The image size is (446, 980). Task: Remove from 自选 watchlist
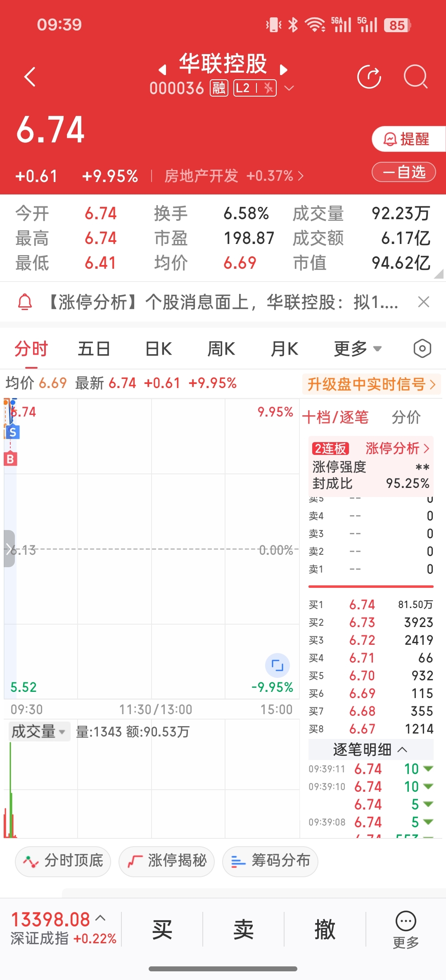pos(404,172)
